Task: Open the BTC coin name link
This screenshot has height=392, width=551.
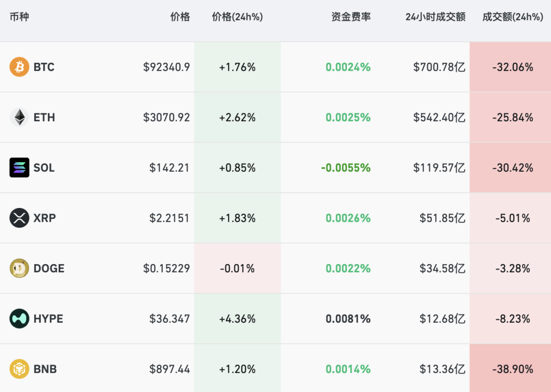Action: (44, 67)
